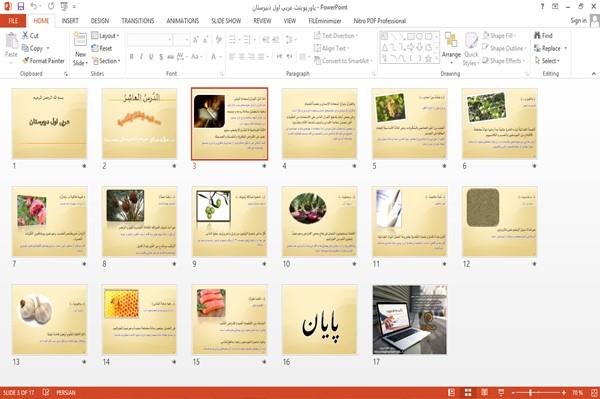The image size is (600, 399).
Task: Switch to the ANIMATIONS tab
Action: (183, 21)
